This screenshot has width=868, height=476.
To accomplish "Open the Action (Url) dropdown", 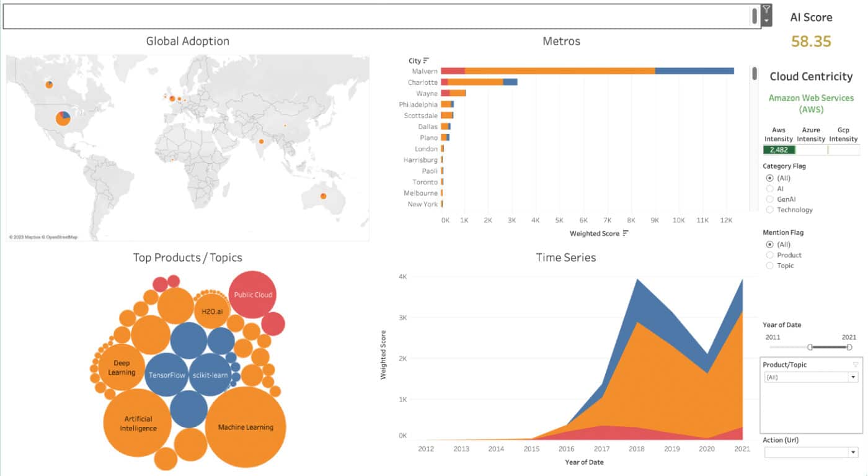I will (852, 452).
